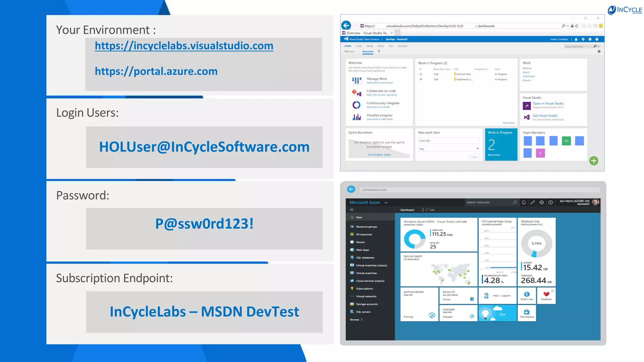
Task: Open the Tour tile
Action: [497, 313]
